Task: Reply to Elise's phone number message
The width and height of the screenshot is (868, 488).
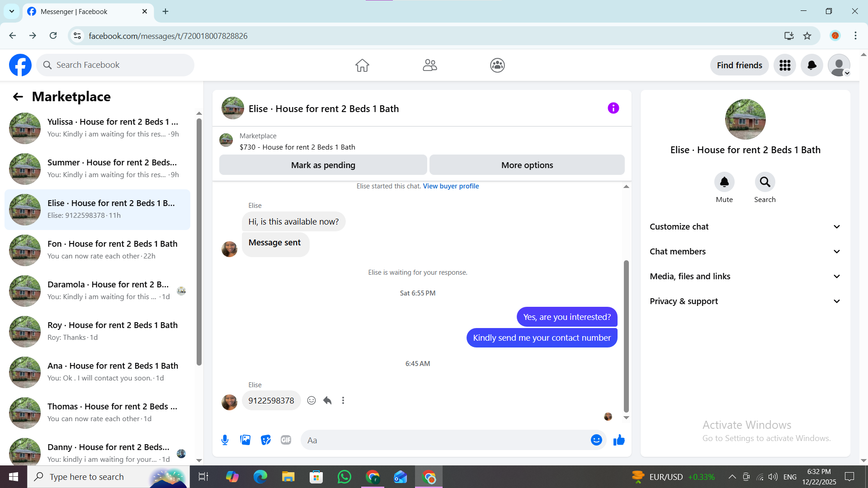Action: pos(328,400)
